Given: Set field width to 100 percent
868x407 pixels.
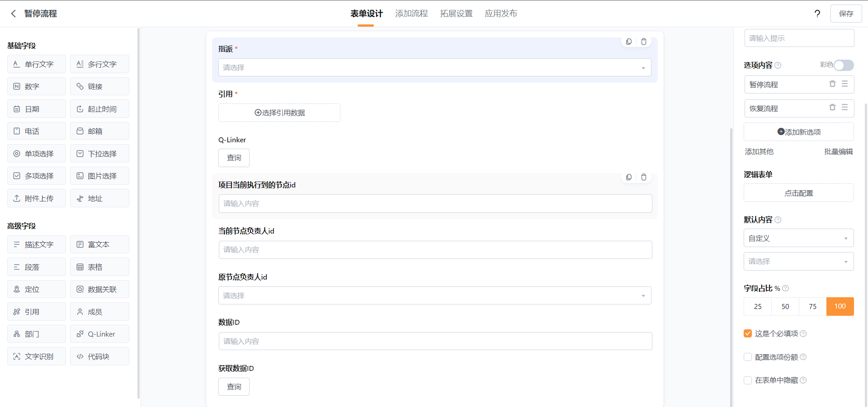Looking at the screenshot, I should coord(840,306).
